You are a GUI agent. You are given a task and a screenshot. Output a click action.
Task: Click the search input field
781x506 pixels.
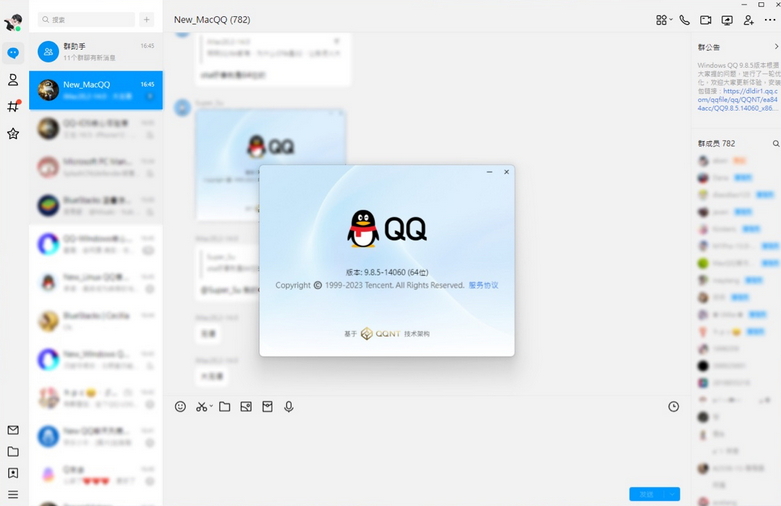[x=87, y=19]
